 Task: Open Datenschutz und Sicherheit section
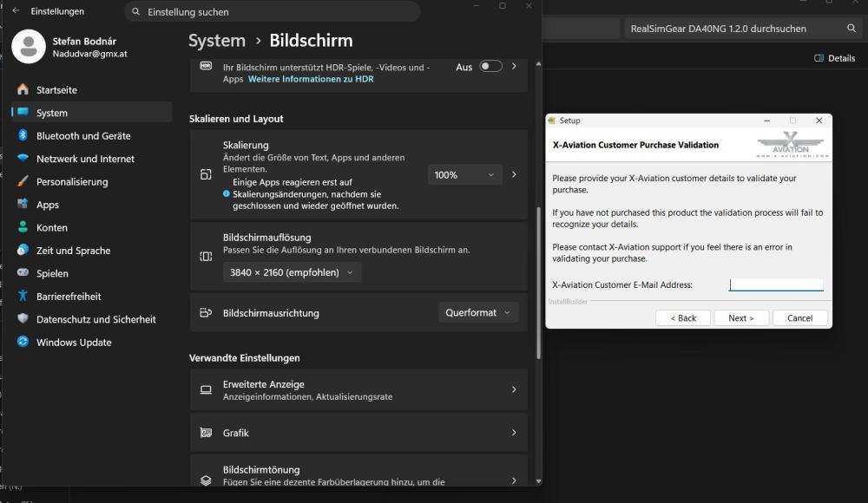pyautogui.click(x=91, y=319)
